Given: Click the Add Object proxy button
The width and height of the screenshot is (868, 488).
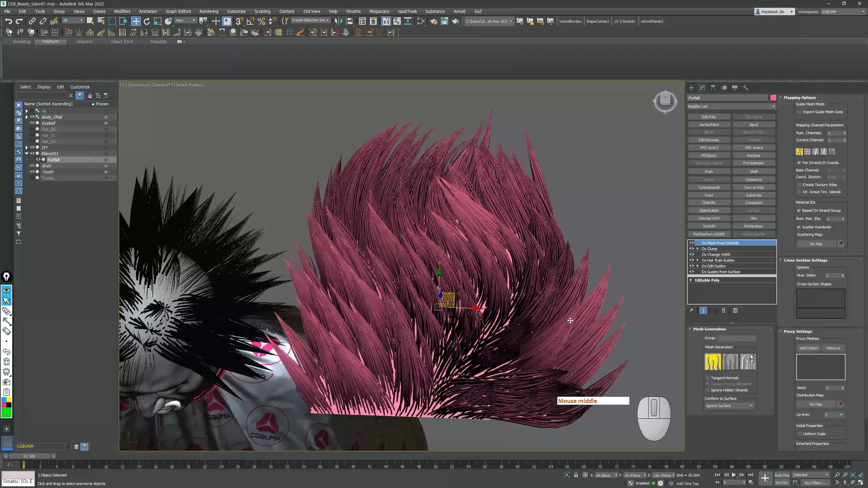Looking at the screenshot, I should [808, 348].
